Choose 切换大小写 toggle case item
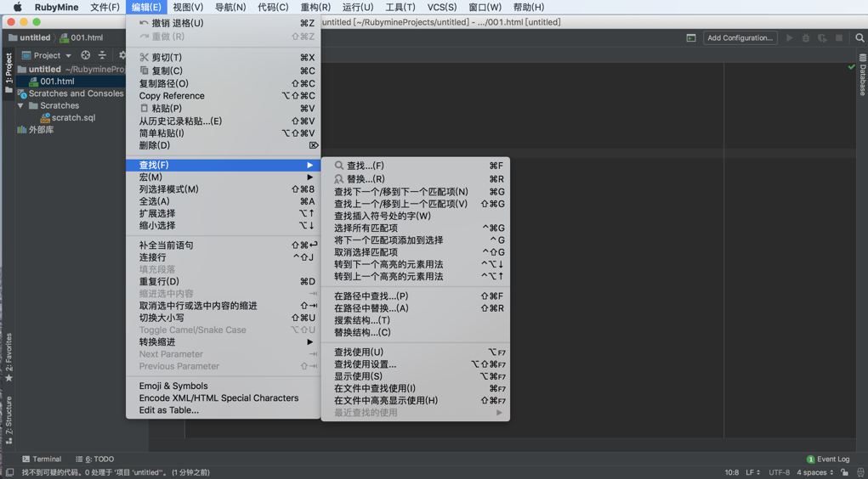This screenshot has width=868, height=479. (223, 318)
